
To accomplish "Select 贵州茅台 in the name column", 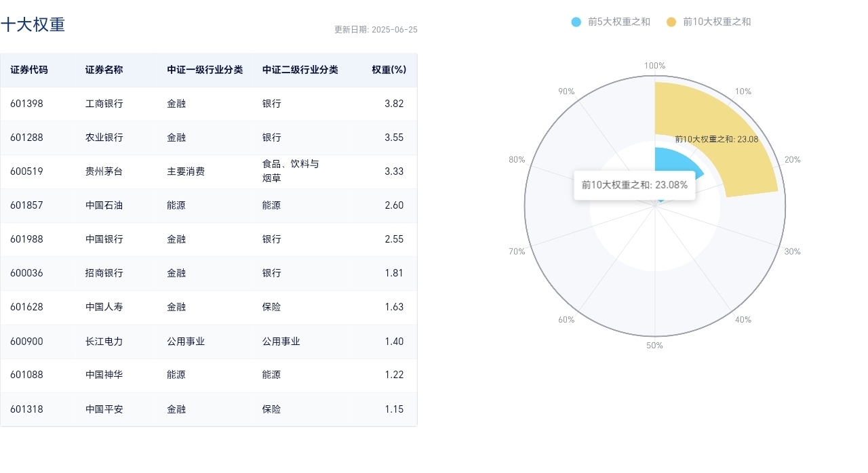I will (104, 171).
